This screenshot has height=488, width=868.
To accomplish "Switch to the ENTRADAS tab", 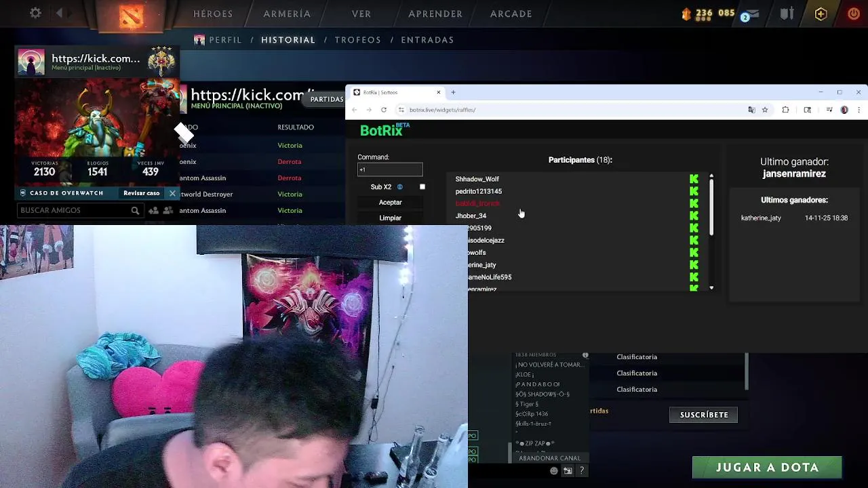I will tap(427, 40).
